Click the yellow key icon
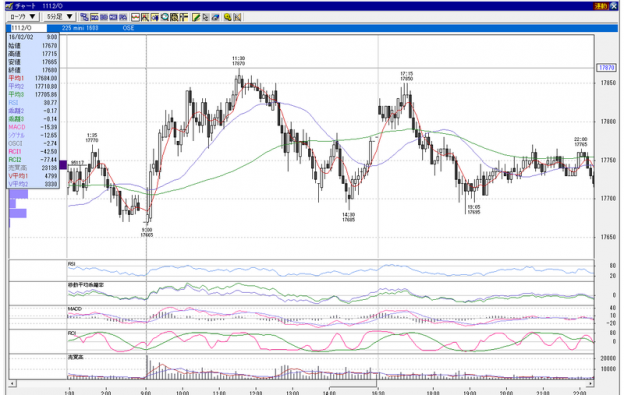The height and width of the screenshot is (395, 624). [x=228, y=17]
